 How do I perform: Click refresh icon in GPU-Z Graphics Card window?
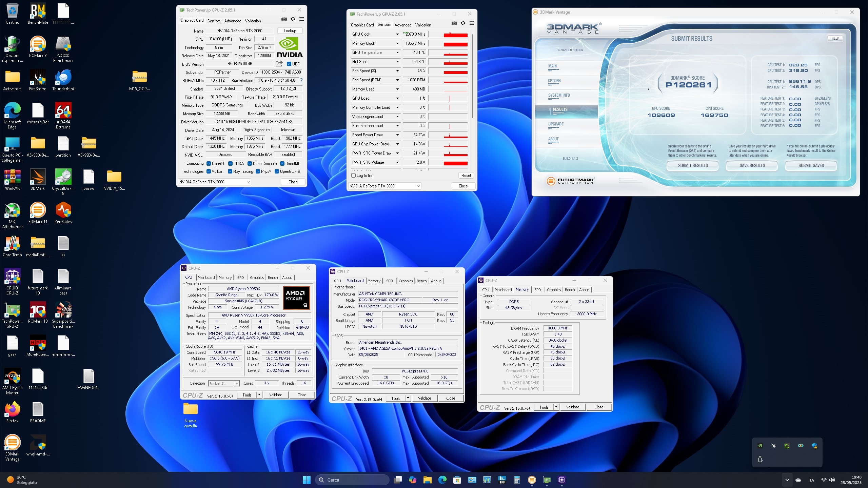(293, 19)
